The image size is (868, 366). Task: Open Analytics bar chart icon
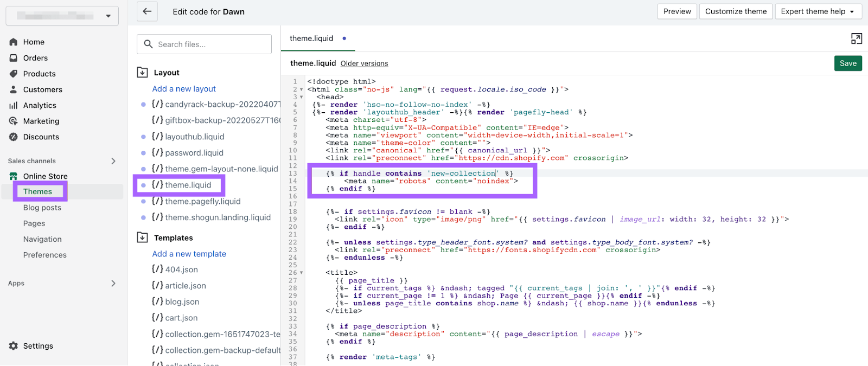pyautogui.click(x=14, y=105)
